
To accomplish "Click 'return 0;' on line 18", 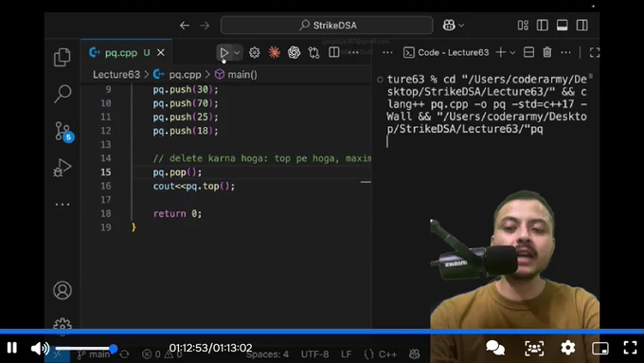I will coord(177,213).
